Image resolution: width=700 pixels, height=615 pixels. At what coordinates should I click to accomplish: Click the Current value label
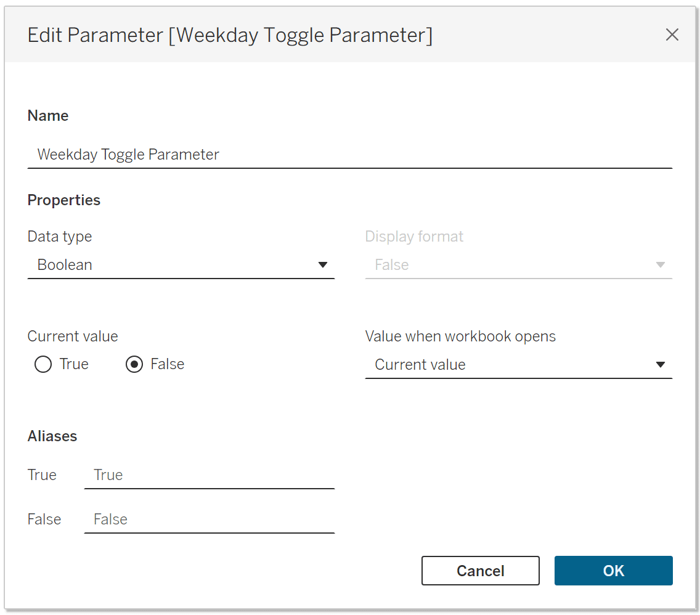click(73, 336)
